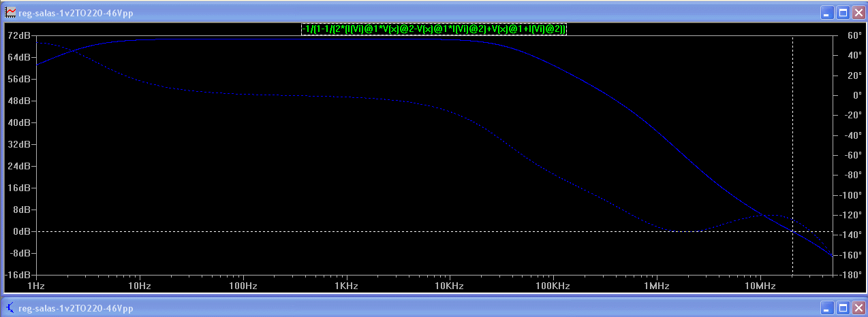Click the 24dB magnitude axis label
Image resolution: width=868 pixels, height=317 pixels.
(x=19, y=166)
